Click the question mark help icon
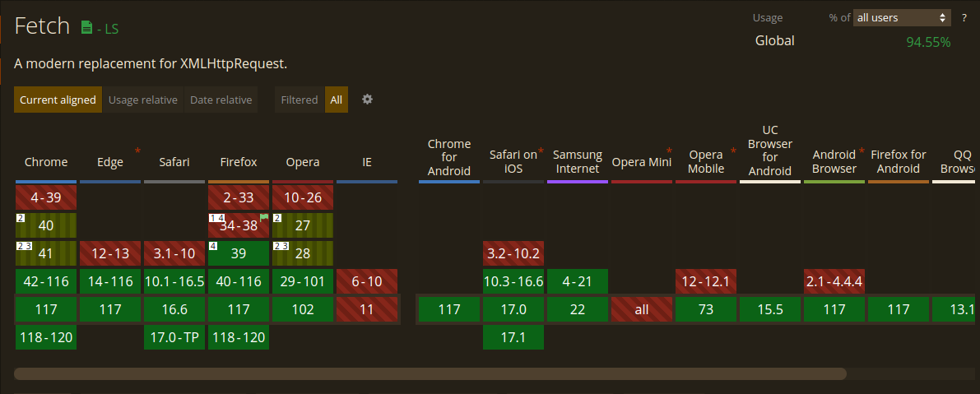Image resolution: width=980 pixels, height=394 pixels. [964, 17]
